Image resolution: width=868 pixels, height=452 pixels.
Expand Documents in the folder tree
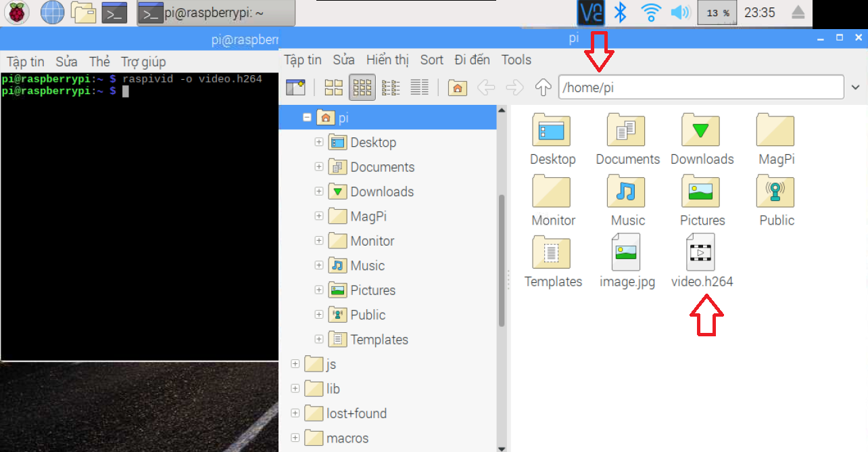pos(319,167)
